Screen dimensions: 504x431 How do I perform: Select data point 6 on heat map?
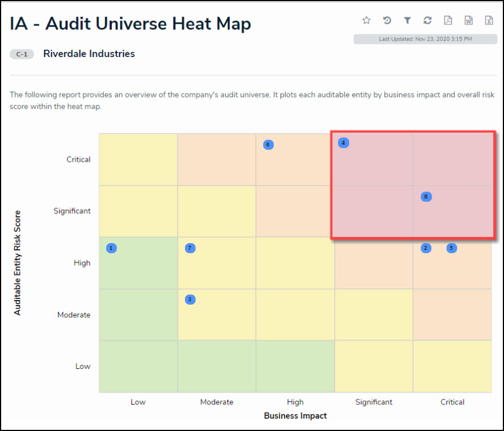pyautogui.click(x=268, y=145)
